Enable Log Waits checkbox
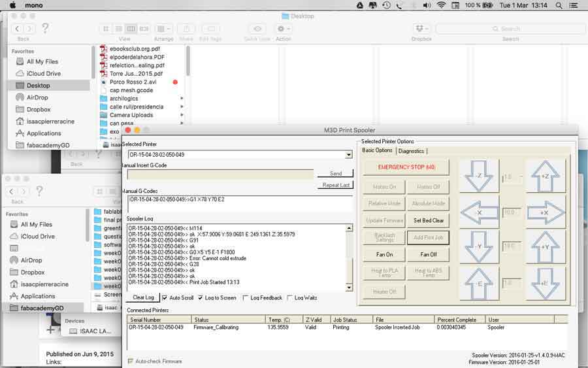Screen dimensions: 588x368 coord(289,298)
